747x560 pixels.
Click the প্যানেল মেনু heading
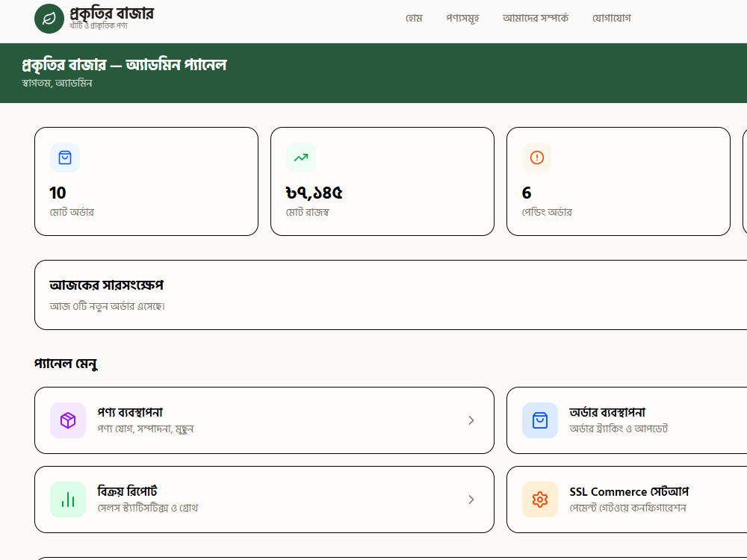66,364
